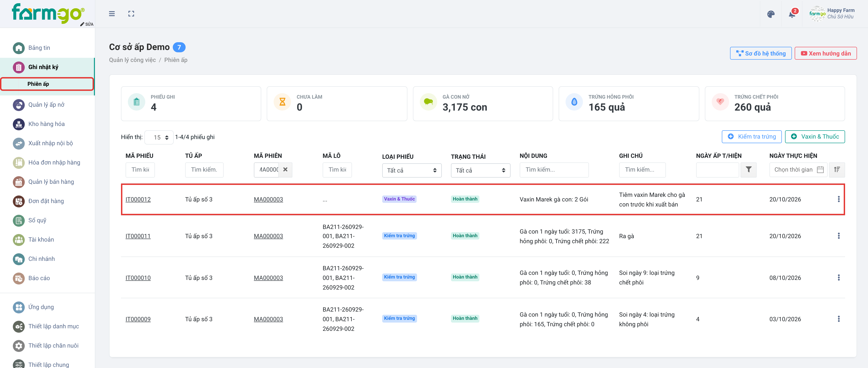Open MA000003 link in row IT000011
The width and height of the screenshot is (868, 368).
[268, 236]
